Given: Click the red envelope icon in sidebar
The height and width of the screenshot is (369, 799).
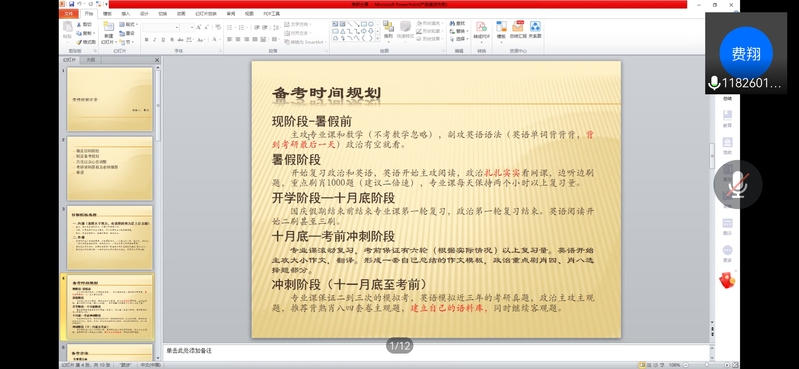Looking at the screenshot, I should 727,280.
